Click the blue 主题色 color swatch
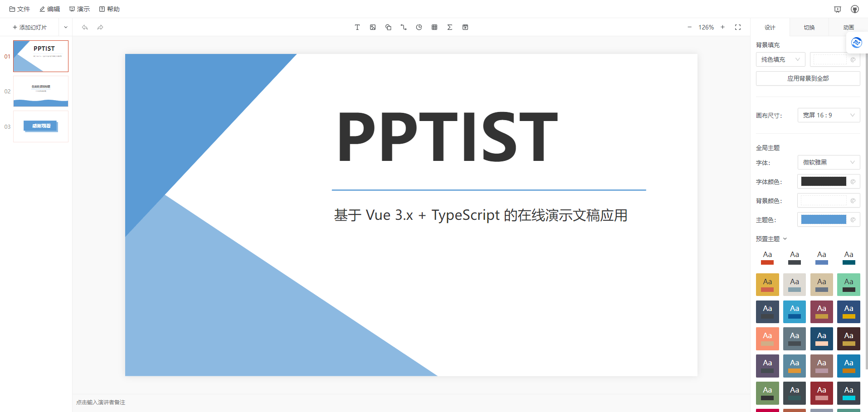Screen dimensions: 868x412 pyautogui.click(x=824, y=219)
